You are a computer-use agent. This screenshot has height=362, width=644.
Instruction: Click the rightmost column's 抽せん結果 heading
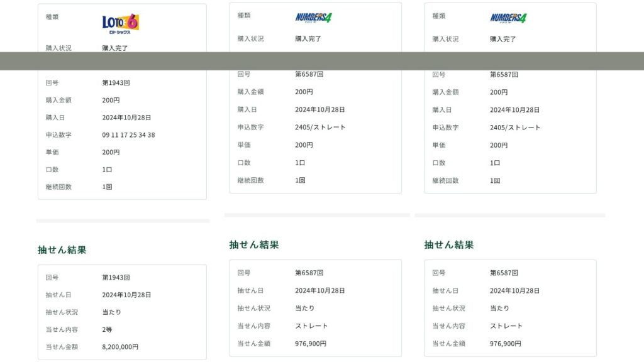click(x=449, y=244)
